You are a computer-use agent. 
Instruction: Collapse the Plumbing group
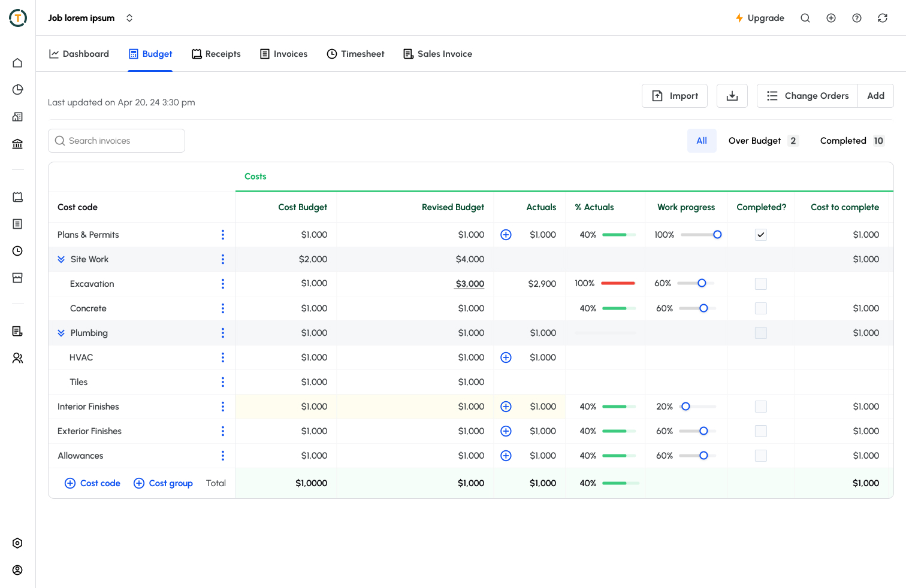tap(61, 333)
